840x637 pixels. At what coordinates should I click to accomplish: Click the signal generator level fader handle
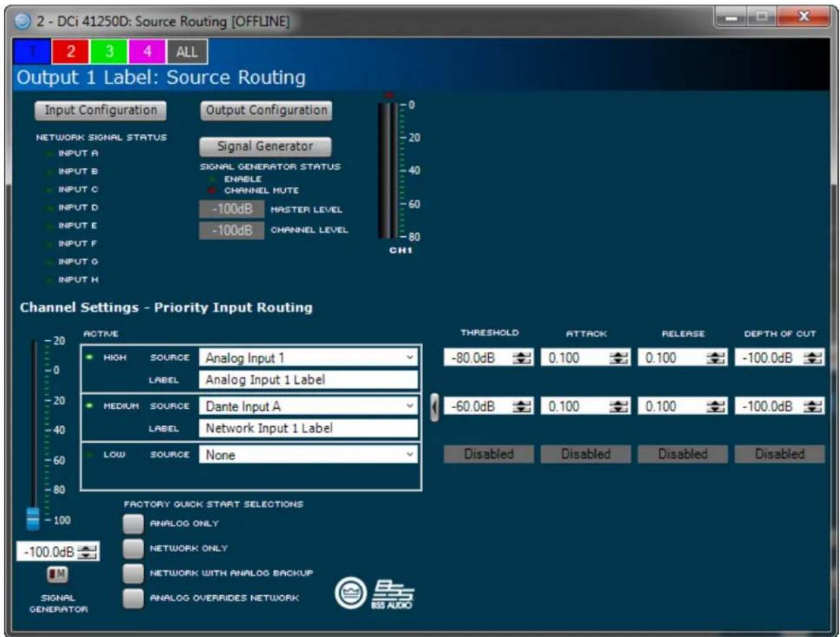tap(32, 518)
